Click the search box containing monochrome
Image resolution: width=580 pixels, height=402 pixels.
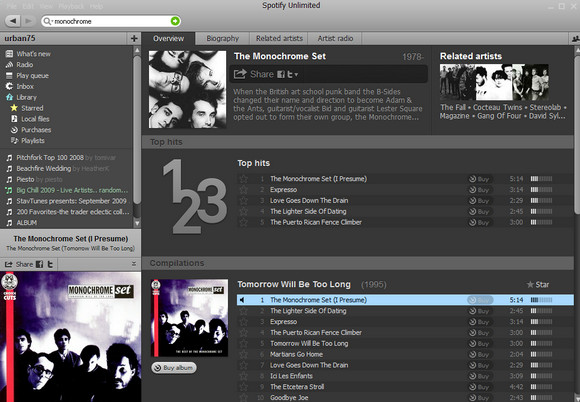[x=111, y=21]
